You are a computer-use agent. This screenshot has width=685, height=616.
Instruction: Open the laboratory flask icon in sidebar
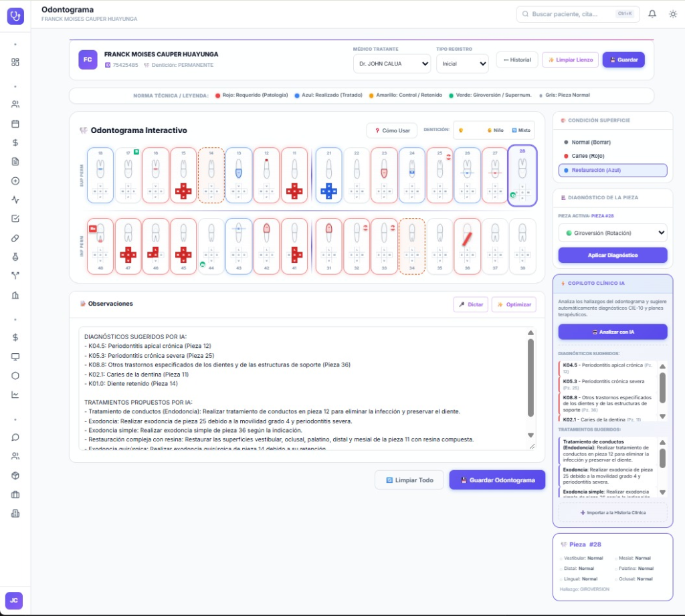15,257
